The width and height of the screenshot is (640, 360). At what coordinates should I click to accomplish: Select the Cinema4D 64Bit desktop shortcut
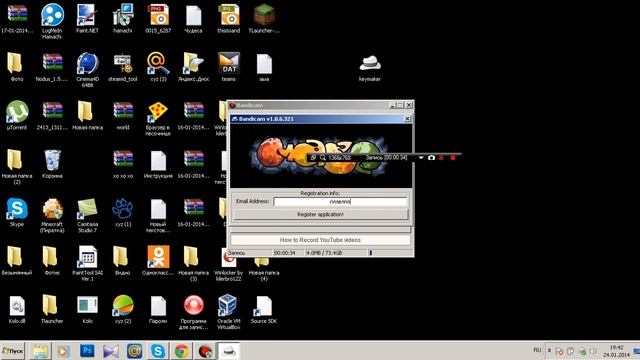(87, 69)
